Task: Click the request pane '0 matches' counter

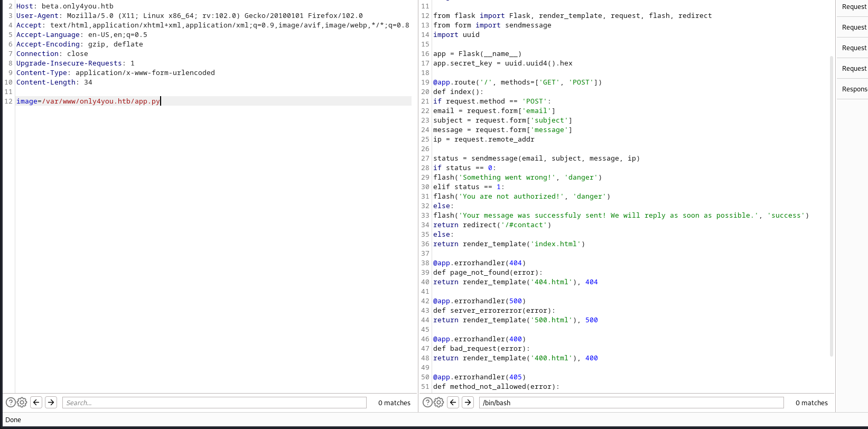Action: click(394, 403)
